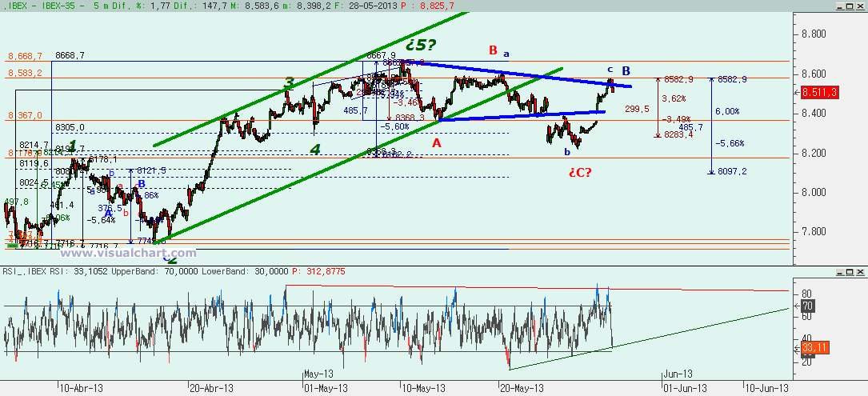Click the red 8.511,3 current price tag
This screenshot has height=396, width=868.
tap(821, 93)
